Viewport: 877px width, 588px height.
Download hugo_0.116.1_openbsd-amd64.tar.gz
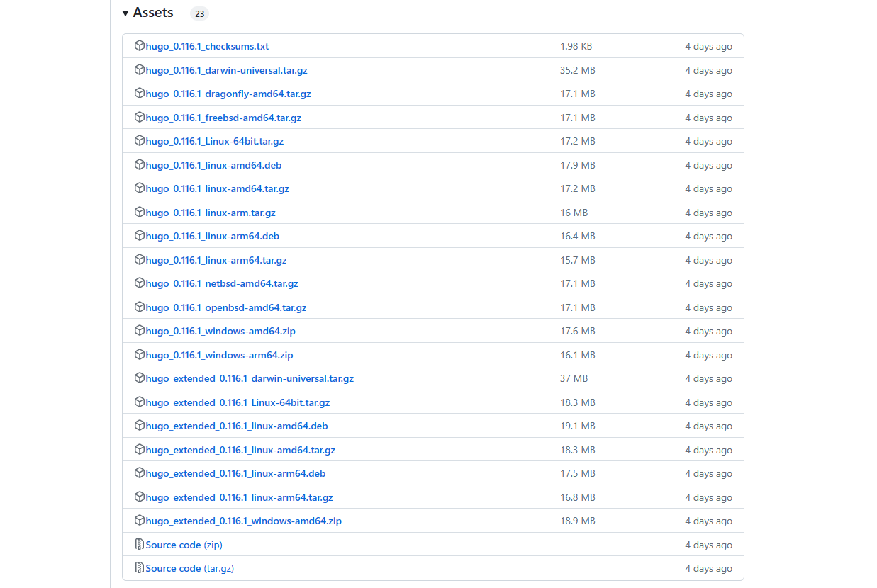click(226, 307)
